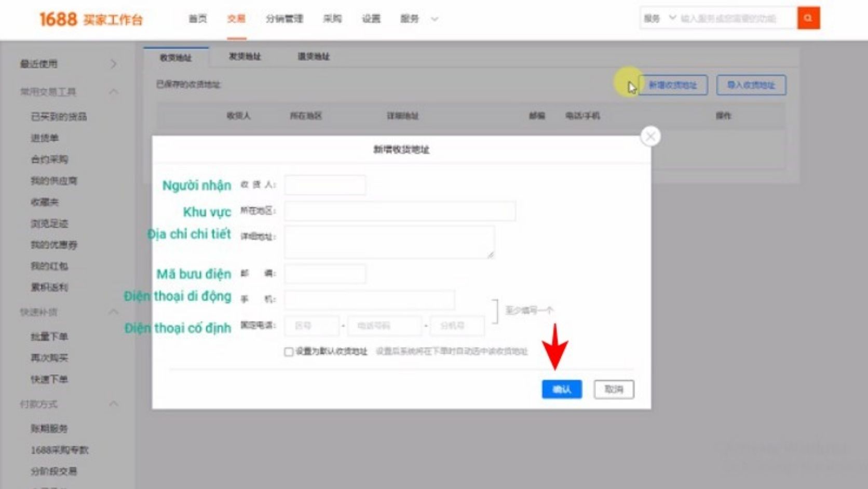The width and height of the screenshot is (868, 489).
Task: Open 1688采购专款 in the sidebar
Action: (x=60, y=450)
